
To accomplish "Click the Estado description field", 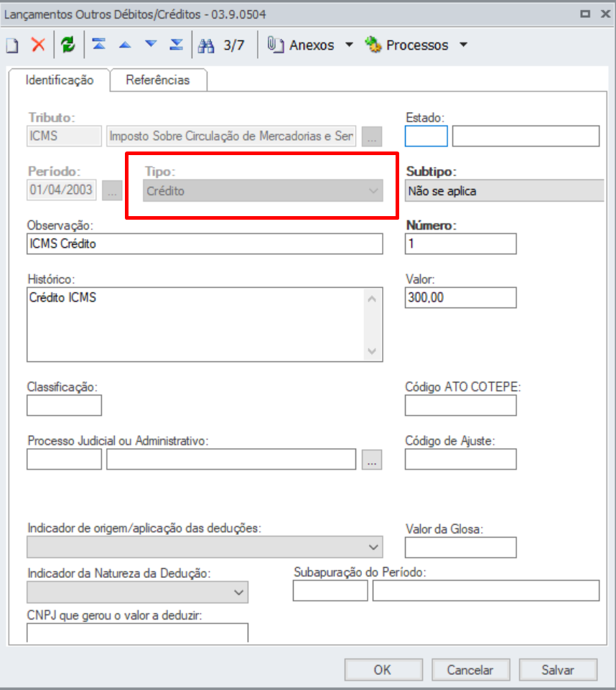I will pyautogui.click(x=526, y=136).
